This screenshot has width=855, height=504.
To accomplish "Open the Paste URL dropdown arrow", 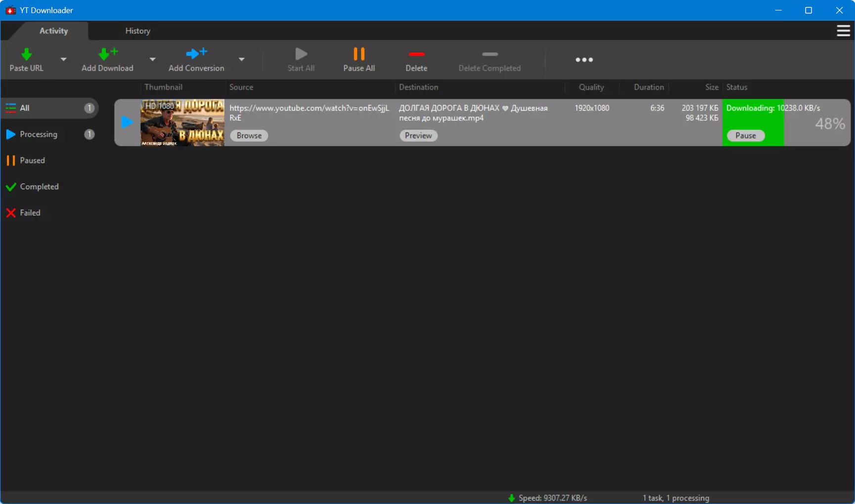I will tap(63, 59).
